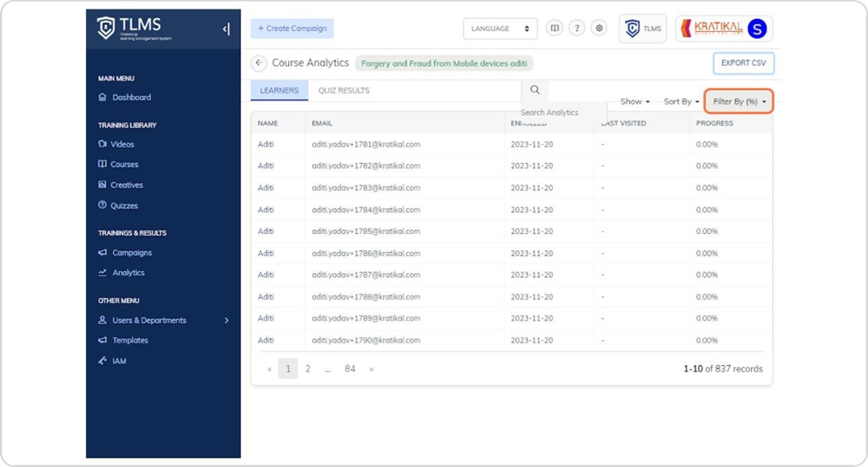Click the LAST VISITED column header

[623, 123]
